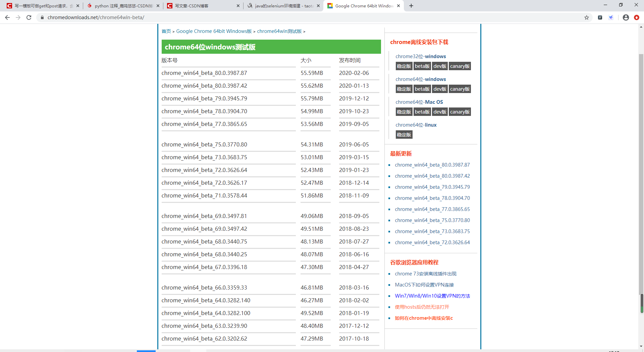Click canary版 under chrome64位-Mac OS
Viewport: 644px width, 352px height.
pos(460,112)
